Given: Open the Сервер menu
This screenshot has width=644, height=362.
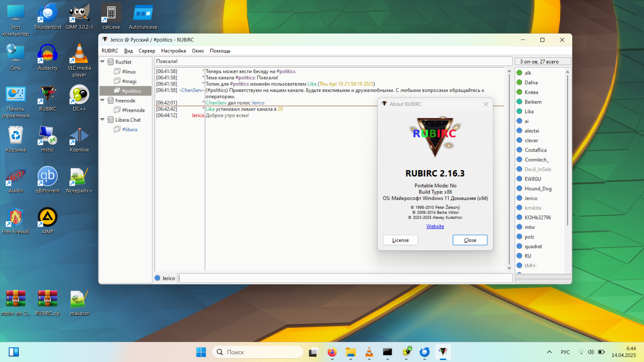Looking at the screenshot, I should coord(147,51).
